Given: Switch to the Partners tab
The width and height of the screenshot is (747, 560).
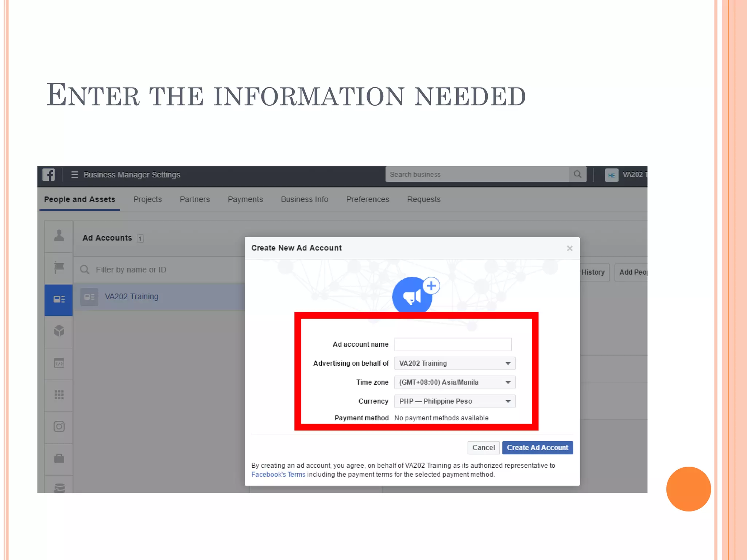Looking at the screenshot, I should (195, 199).
